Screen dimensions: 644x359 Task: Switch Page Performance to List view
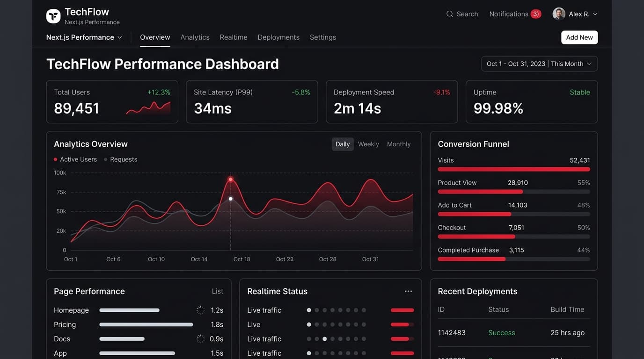click(x=218, y=291)
